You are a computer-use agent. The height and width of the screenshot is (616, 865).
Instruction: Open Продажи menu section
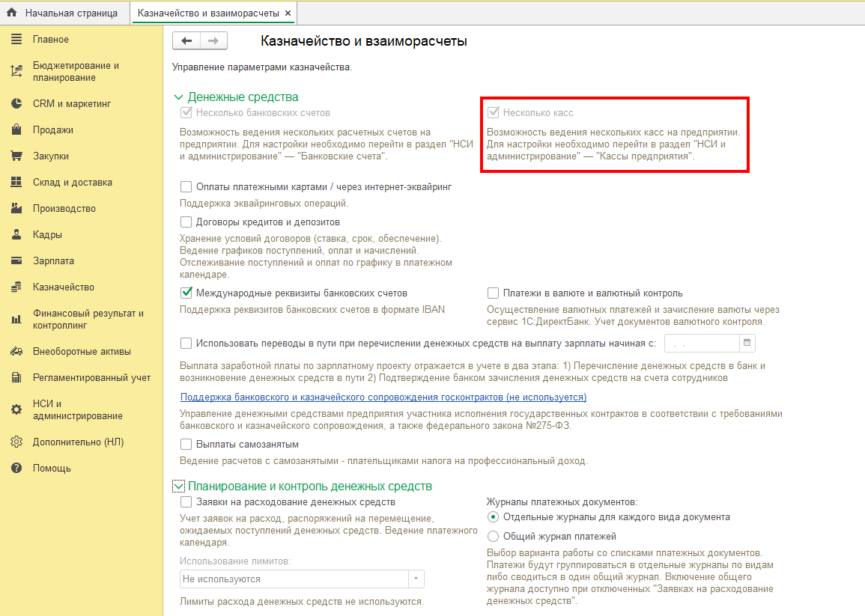53,129
